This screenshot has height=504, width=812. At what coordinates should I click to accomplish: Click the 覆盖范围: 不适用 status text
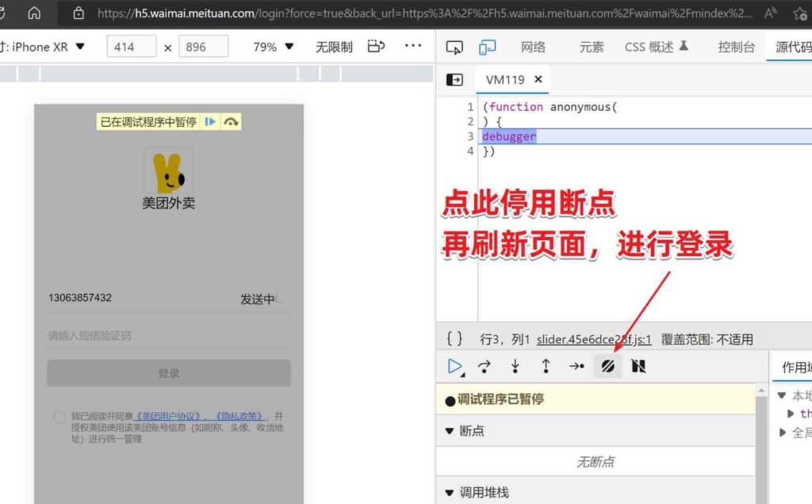tap(707, 339)
